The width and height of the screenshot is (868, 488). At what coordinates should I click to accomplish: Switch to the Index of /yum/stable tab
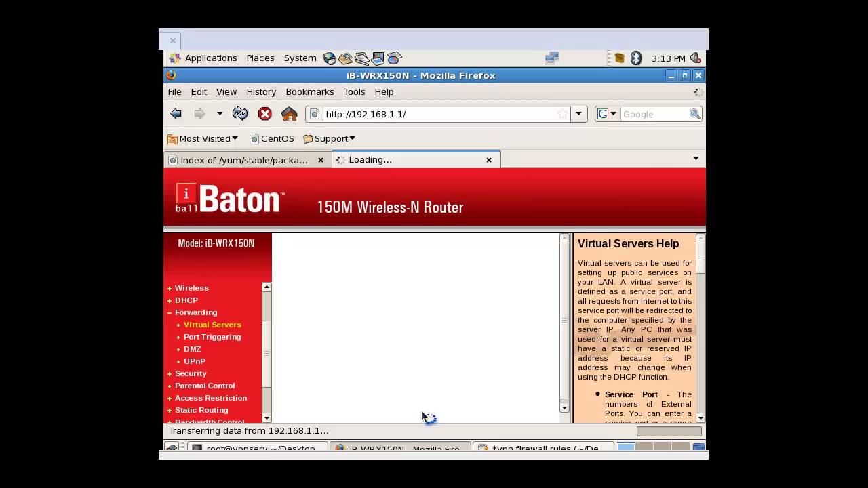coord(248,160)
